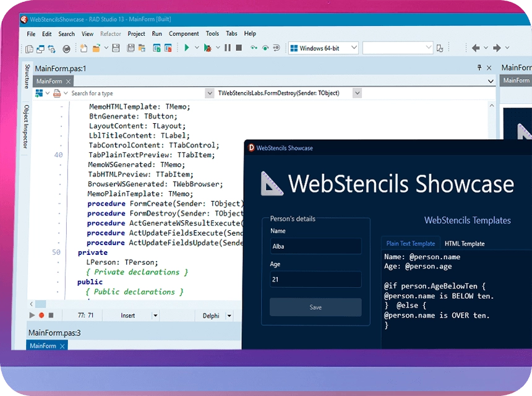Open the Delphi language dropdown in status bar

229,316
